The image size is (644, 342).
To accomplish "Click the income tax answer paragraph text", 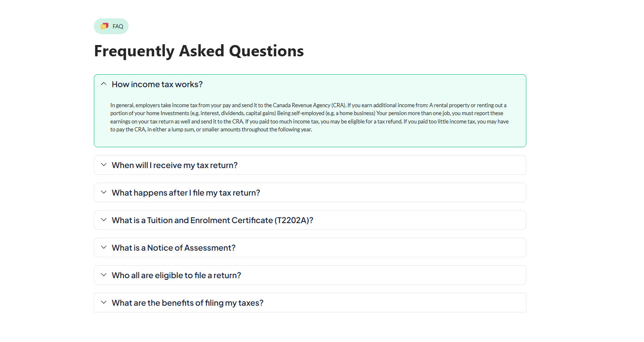I will coord(309,117).
